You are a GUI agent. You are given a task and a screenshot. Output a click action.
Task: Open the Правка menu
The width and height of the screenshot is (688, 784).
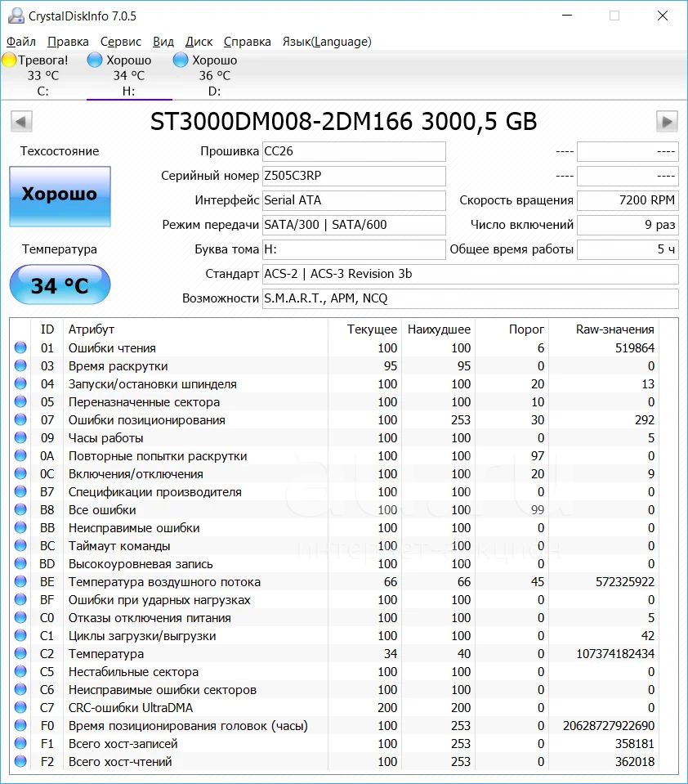(x=68, y=42)
